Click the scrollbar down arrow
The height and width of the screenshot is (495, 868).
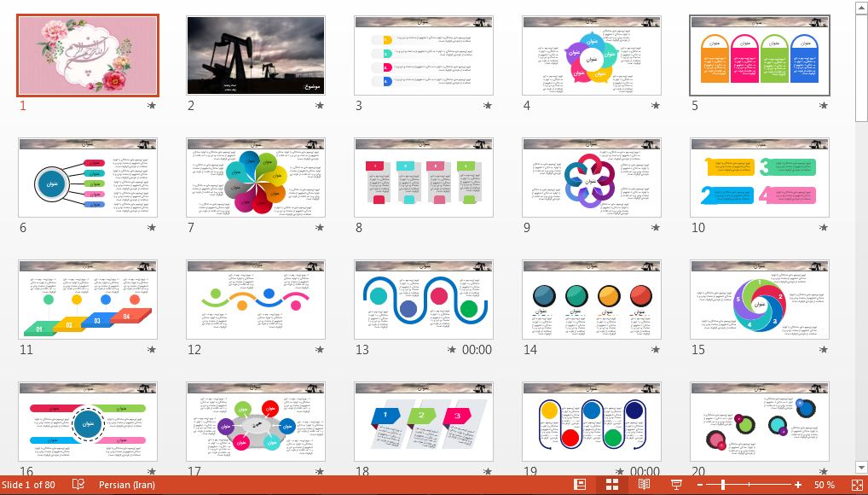point(860,468)
